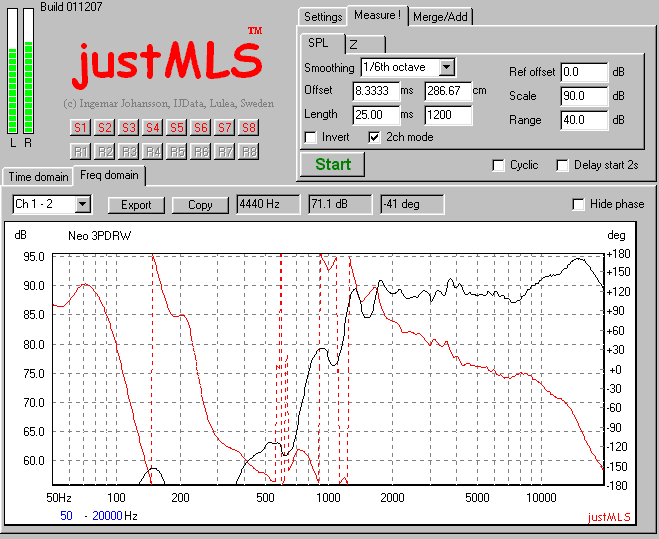
Task: Select store slot S3
Action: (x=128, y=127)
